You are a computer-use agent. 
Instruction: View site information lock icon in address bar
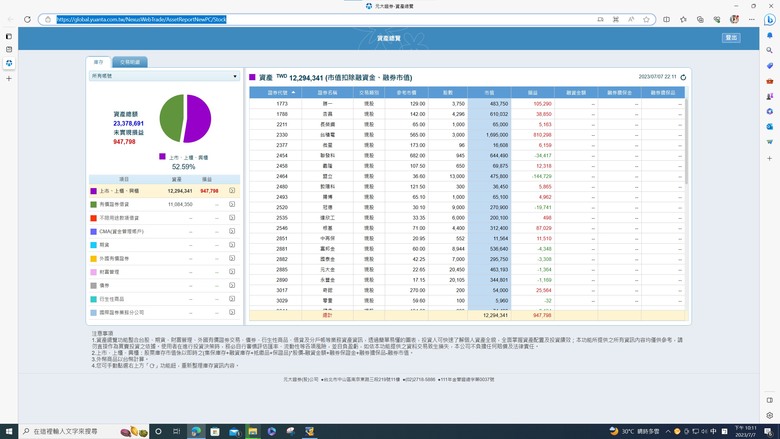(48, 19)
